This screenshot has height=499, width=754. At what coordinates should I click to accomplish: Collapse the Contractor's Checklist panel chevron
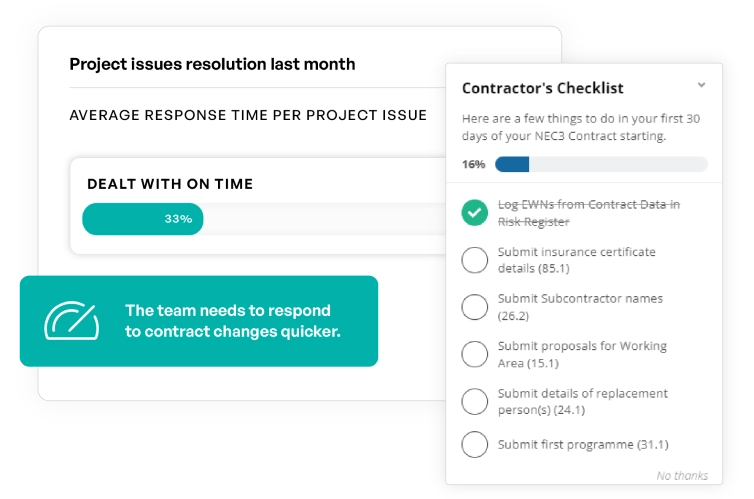point(702,86)
